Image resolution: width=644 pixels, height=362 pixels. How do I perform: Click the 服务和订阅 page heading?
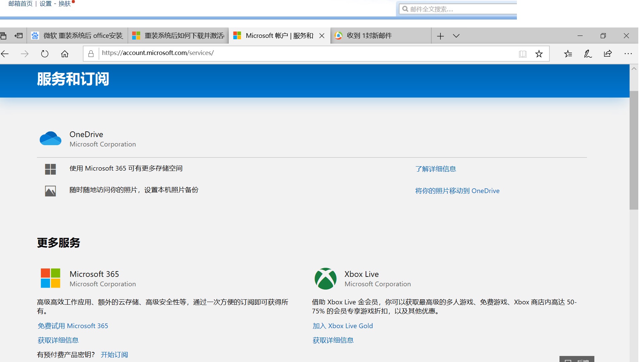pos(73,79)
